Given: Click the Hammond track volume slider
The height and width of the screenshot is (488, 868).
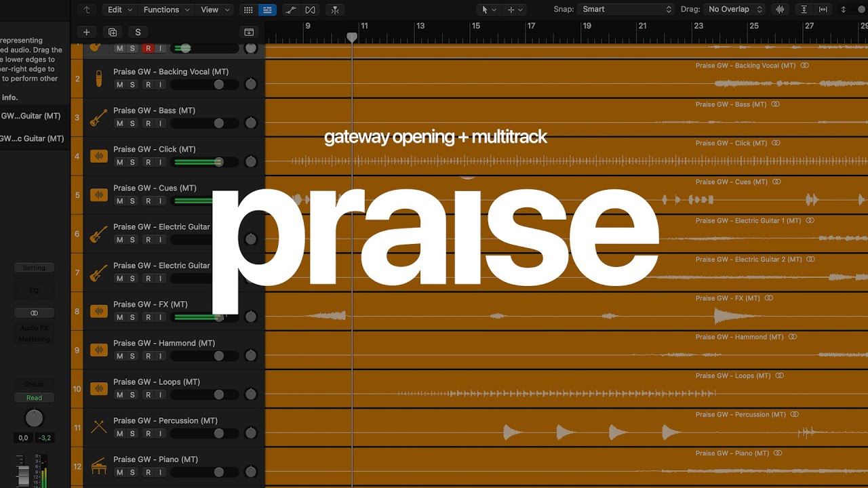Looking at the screenshot, I should click(x=205, y=356).
